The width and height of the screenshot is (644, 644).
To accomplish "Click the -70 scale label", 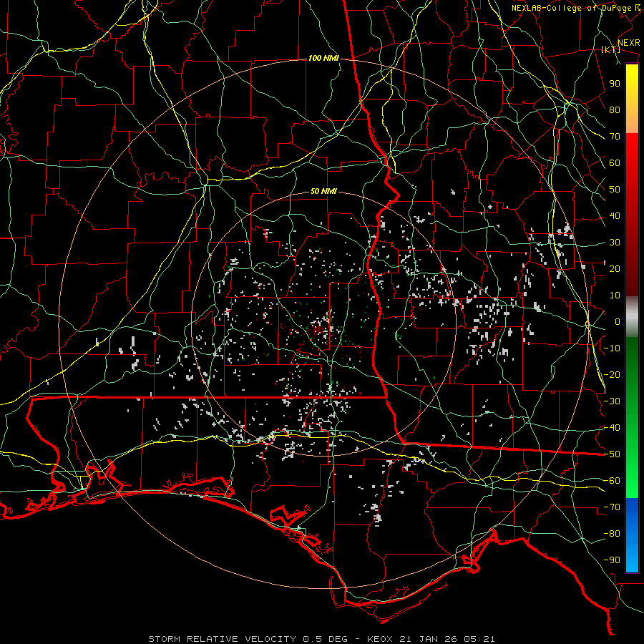I will point(612,507).
